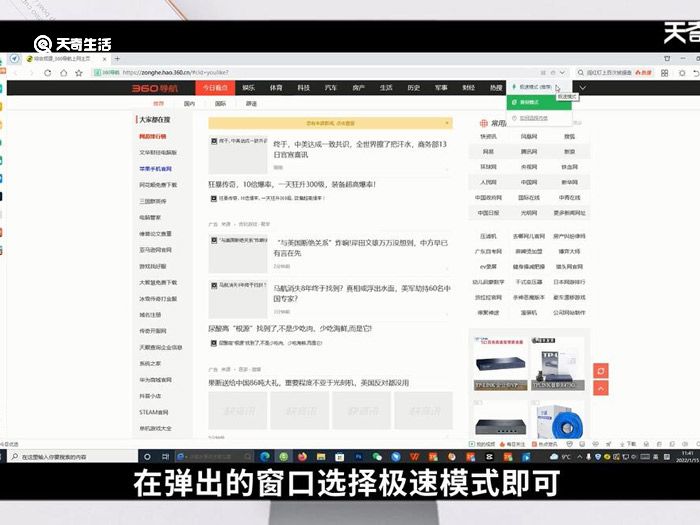
Task: Click the undo arrow icon in toolbar
Action: pos(696,73)
